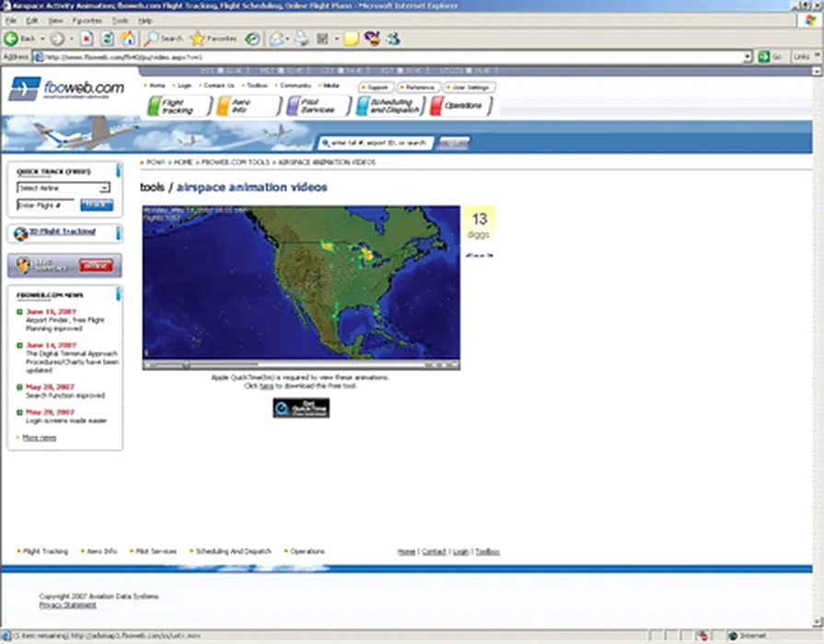Click the footer Scheduling And Dispatch link
Screen dimensions: 824x644
coord(233,552)
